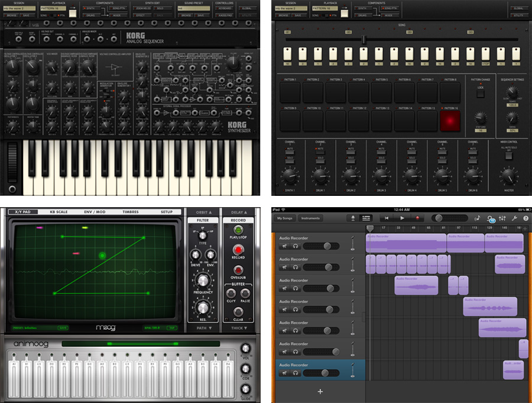Select the highlighted bottom Audio Recorder track
Image resolution: width=532 pixels, height=403 pixels.
[x=320, y=370]
